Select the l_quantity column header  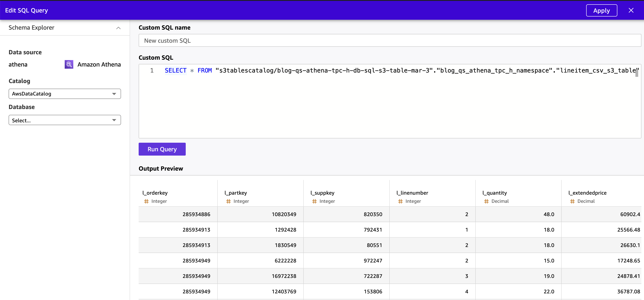[494, 193]
